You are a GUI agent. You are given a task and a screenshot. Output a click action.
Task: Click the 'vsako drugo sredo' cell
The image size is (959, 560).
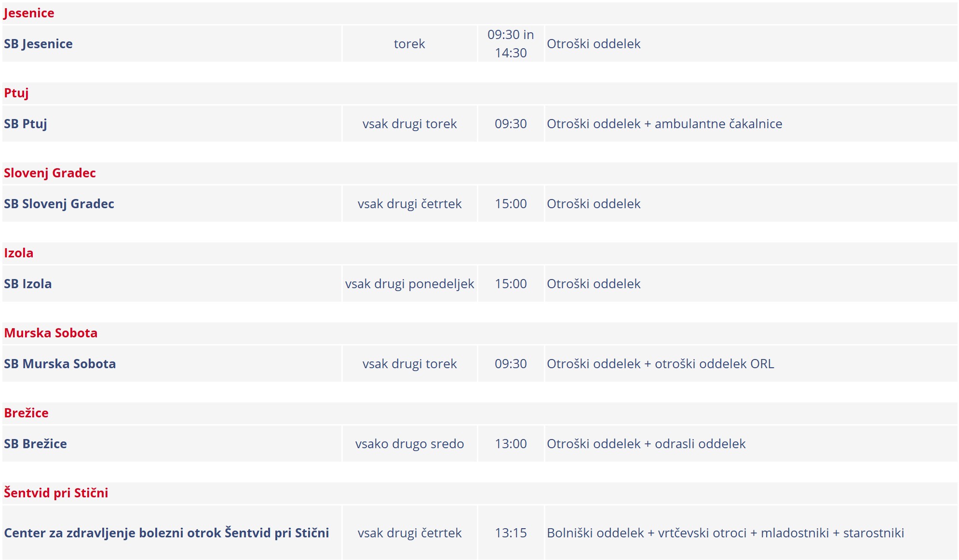point(409,444)
